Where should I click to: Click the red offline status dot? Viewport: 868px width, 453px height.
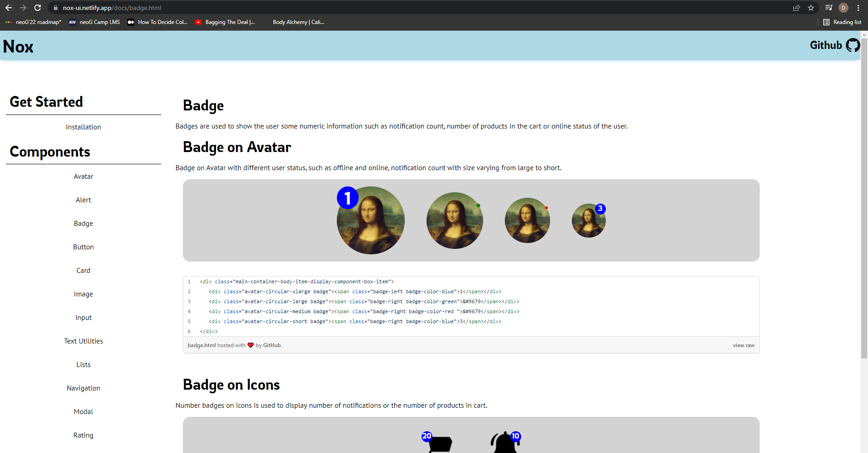click(x=547, y=208)
